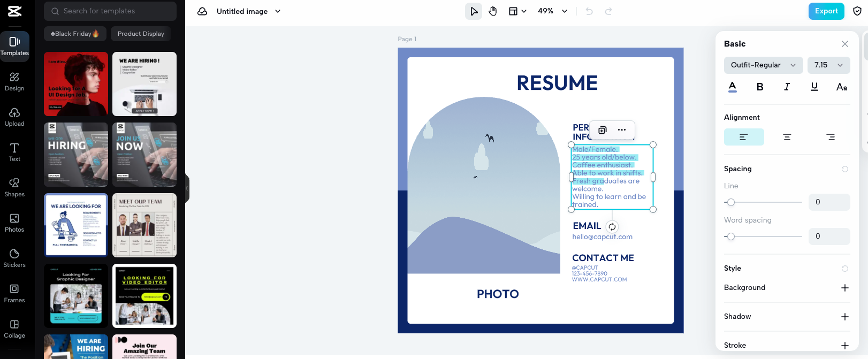Open the canvas layout resize dropdown
The height and width of the screenshot is (359, 868).
coord(517,11)
